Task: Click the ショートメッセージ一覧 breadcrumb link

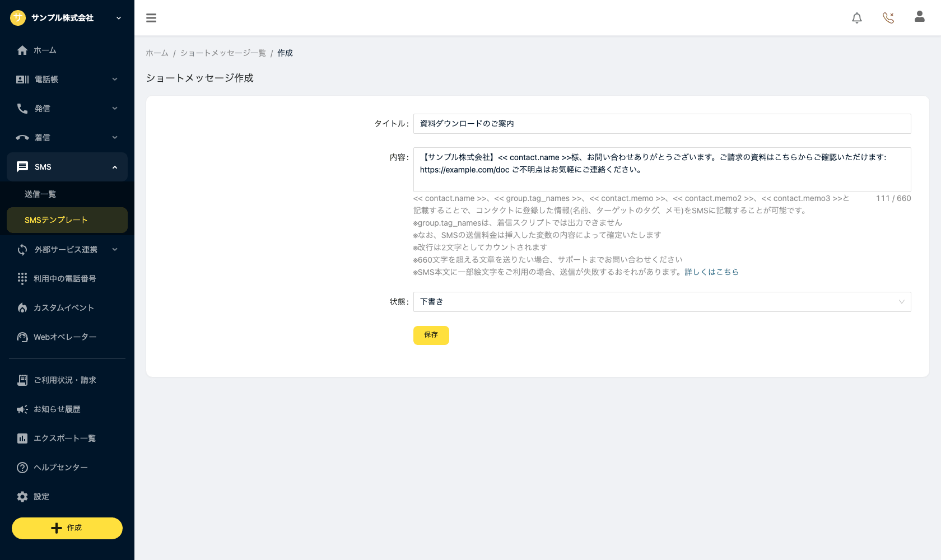Action: click(223, 53)
